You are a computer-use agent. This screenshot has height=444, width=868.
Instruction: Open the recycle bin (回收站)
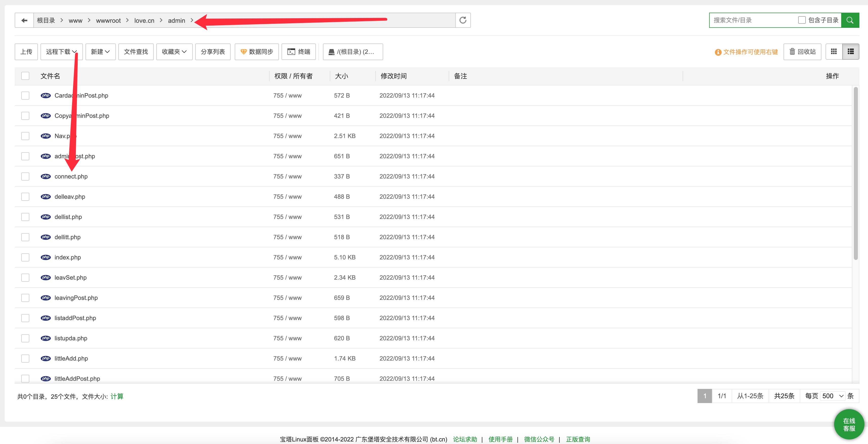pyautogui.click(x=802, y=52)
